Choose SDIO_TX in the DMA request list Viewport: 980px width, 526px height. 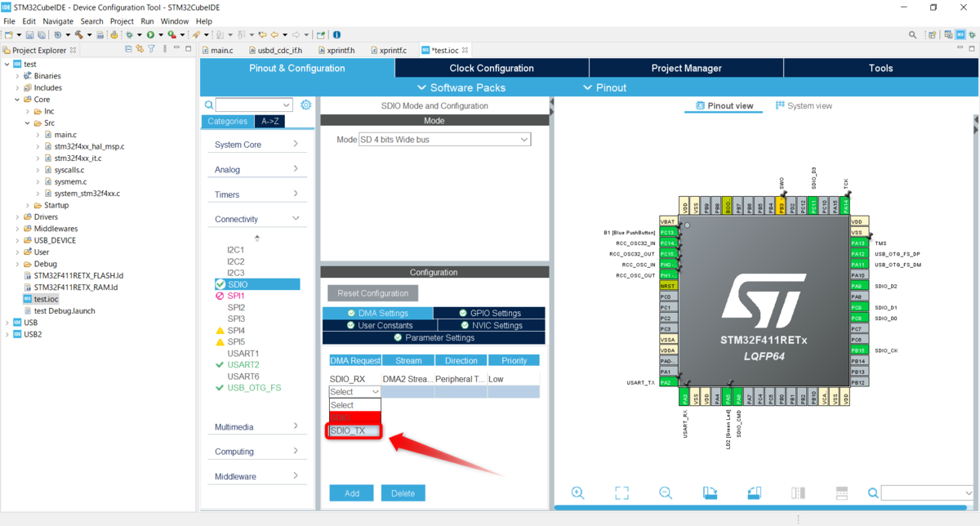354,430
